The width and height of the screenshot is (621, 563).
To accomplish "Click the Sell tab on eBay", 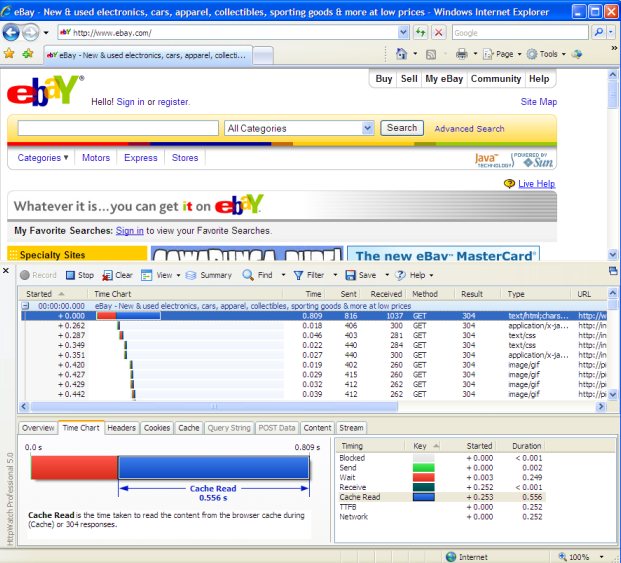I will pos(409,79).
